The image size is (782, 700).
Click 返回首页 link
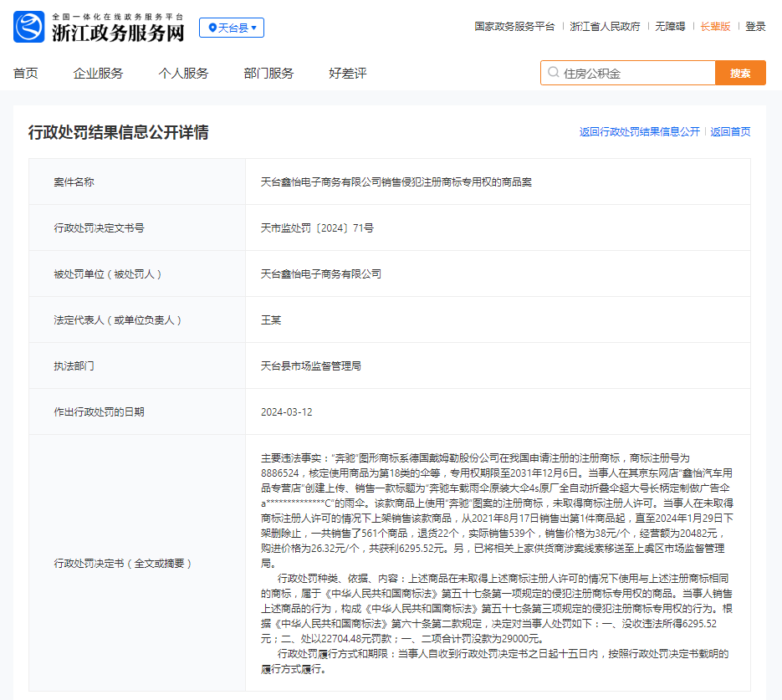point(730,131)
